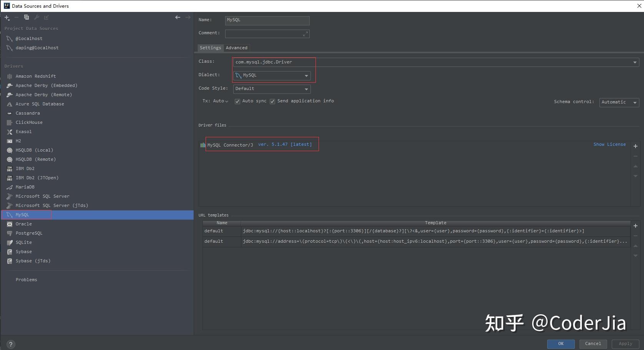Toggle Send application info checkbox

point(272,102)
